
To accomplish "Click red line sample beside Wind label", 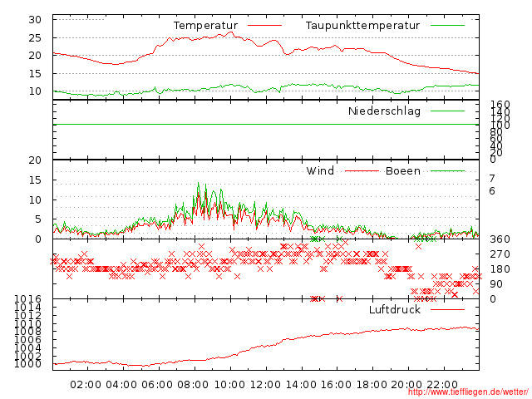I will point(362,171).
